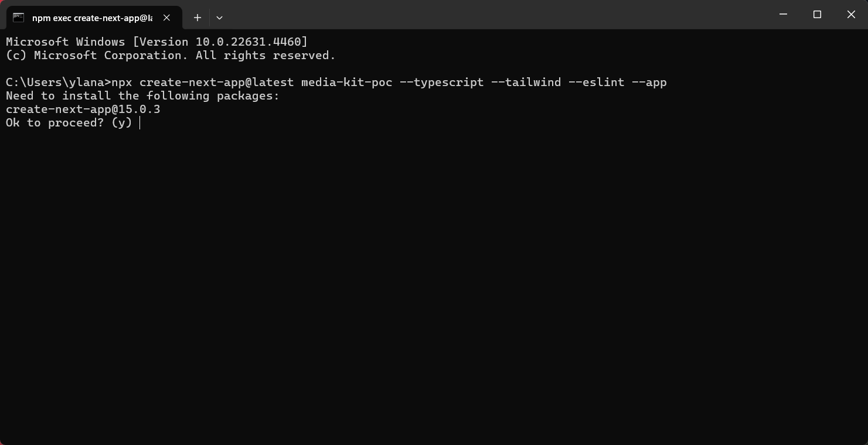Click the terminal icon in the tab
868x445 pixels.
19,18
